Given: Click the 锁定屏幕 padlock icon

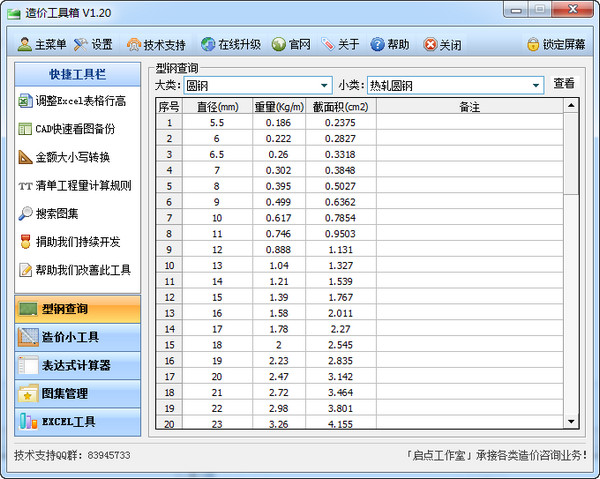Looking at the screenshot, I should point(533,44).
